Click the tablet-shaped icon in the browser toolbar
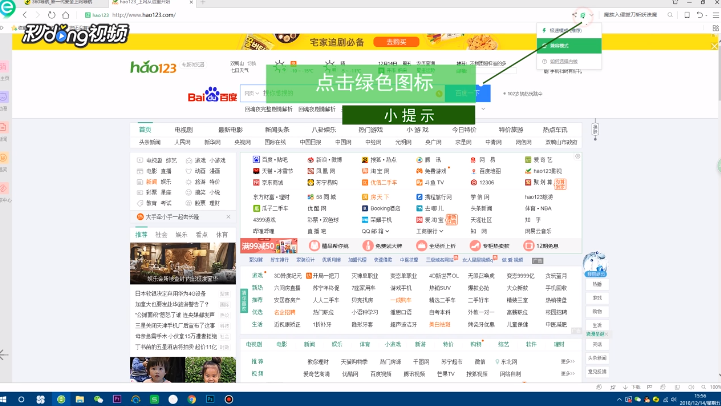This screenshot has width=721, height=406. coord(687,15)
